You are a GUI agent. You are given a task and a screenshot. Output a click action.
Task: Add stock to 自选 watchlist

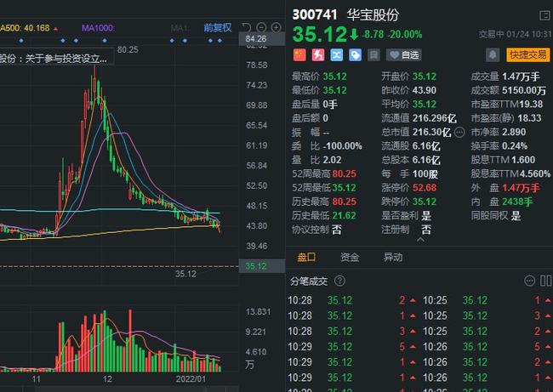pyautogui.click(x=404, y=55)
